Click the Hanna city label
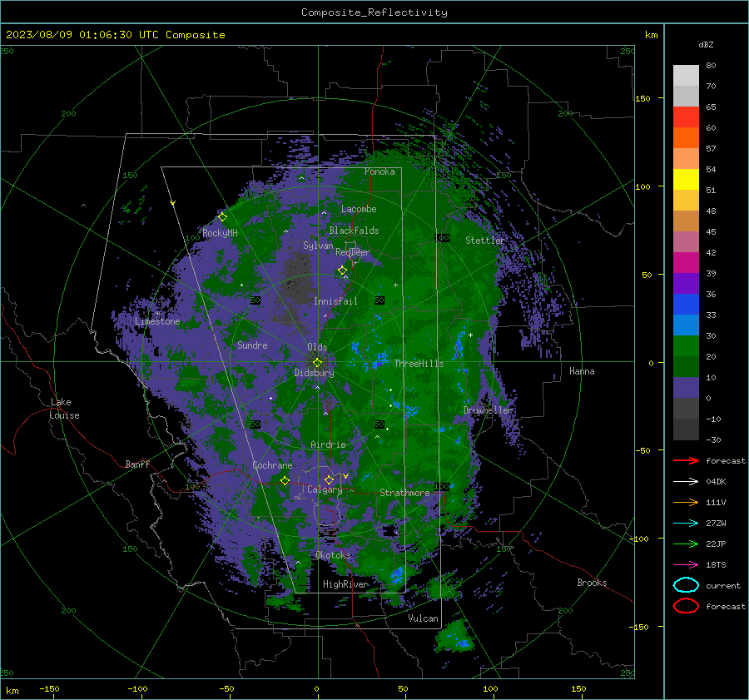Screen dimensions: 749x700 point(582,371)
